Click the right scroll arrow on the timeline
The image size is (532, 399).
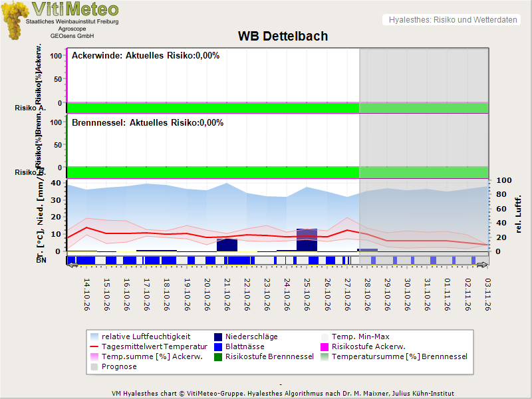(x=482, y=265)
